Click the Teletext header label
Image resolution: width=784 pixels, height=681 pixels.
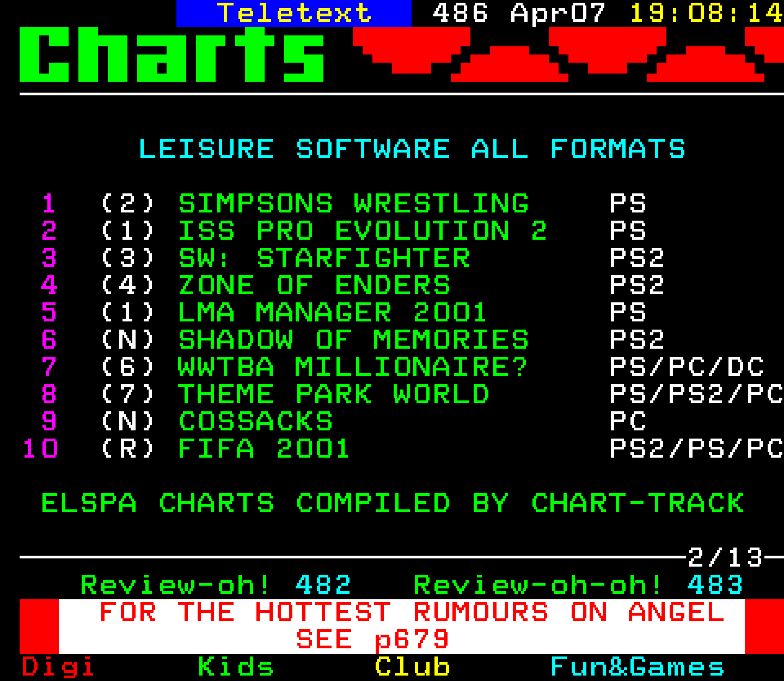click(294, 13)
